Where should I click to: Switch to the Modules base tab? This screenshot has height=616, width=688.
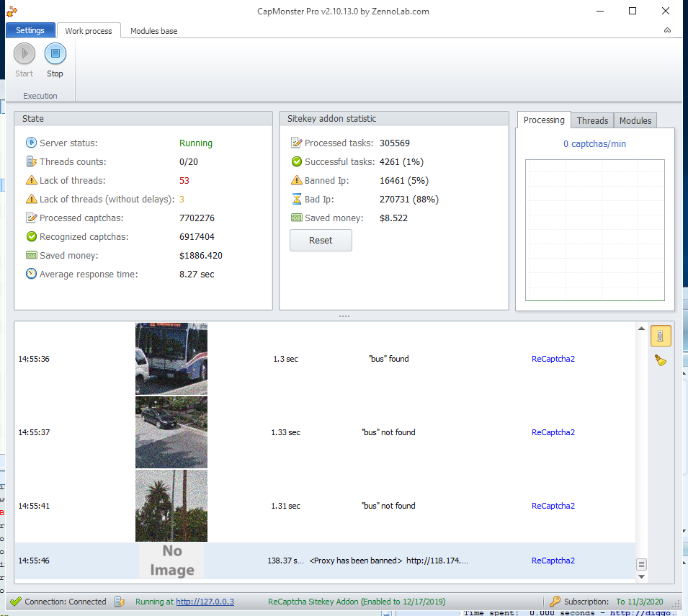[x=153, y=31]
